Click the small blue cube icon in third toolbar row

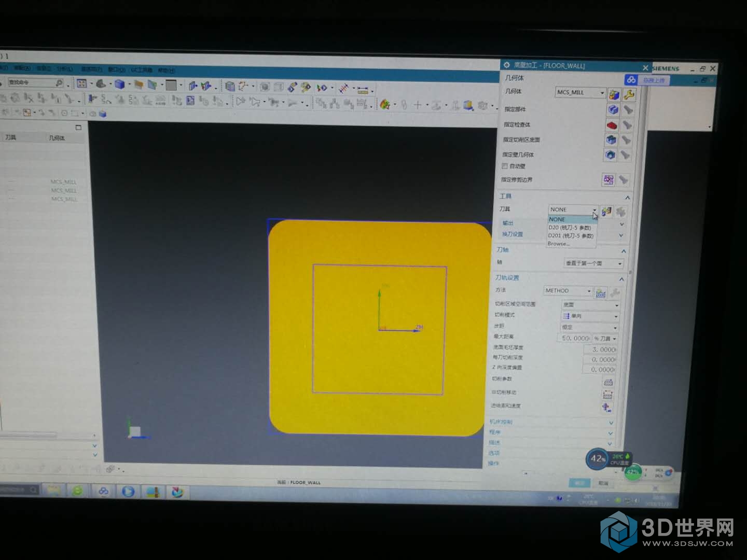102,114
